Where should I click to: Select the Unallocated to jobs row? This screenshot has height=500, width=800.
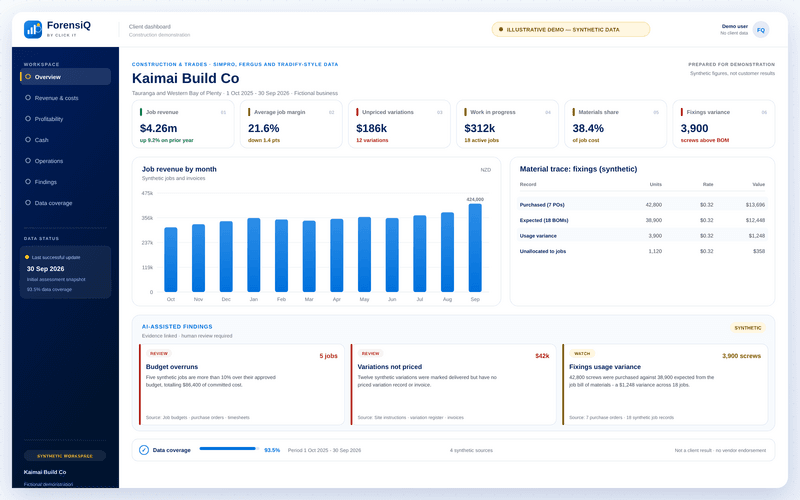(x=642, y=251)
